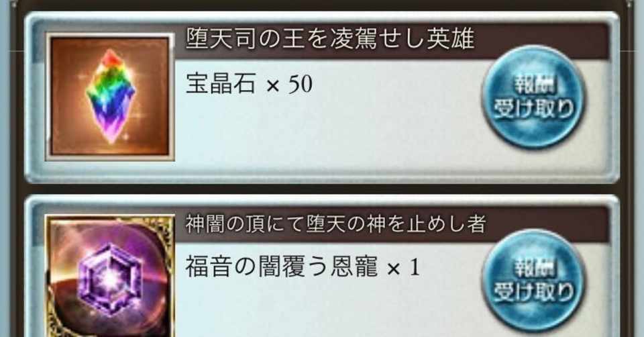The image size is (644, 337).
Task: Click the × 1 quantity label
Action: tap(403, 268)
